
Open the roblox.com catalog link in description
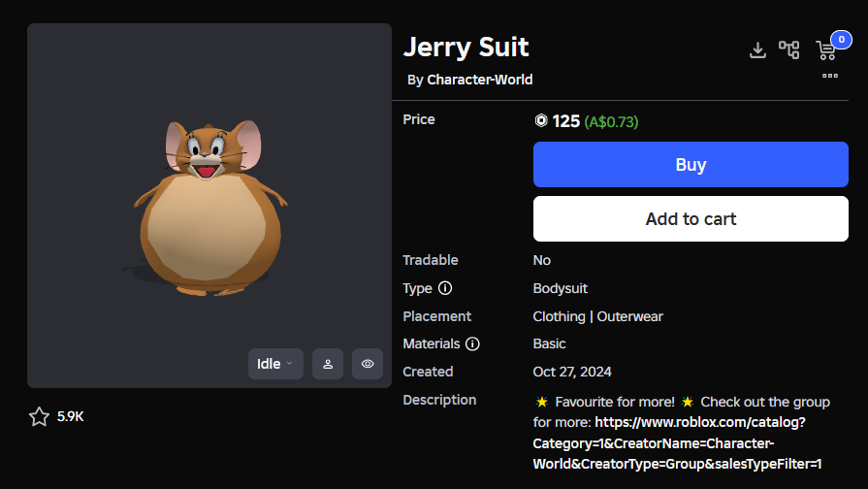click(x=677, y=443)
